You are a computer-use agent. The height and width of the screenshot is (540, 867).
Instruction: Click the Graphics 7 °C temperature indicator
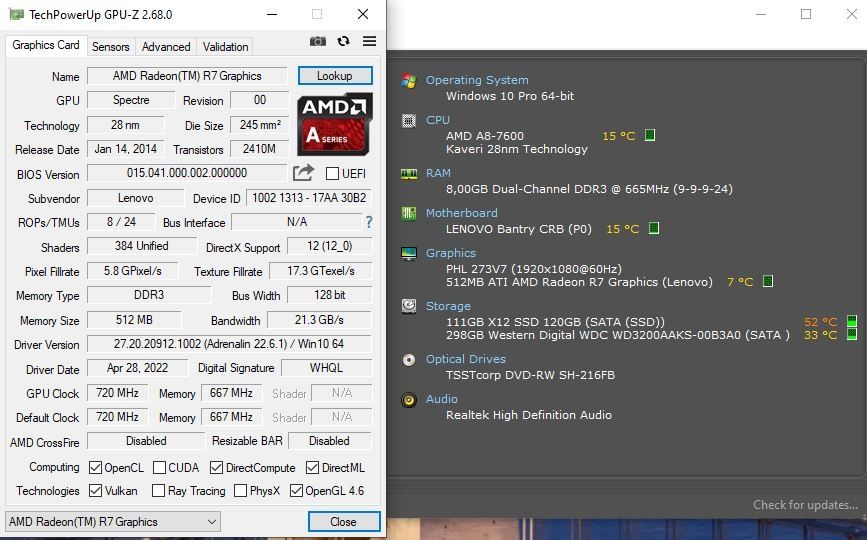(x=768, y=281)
